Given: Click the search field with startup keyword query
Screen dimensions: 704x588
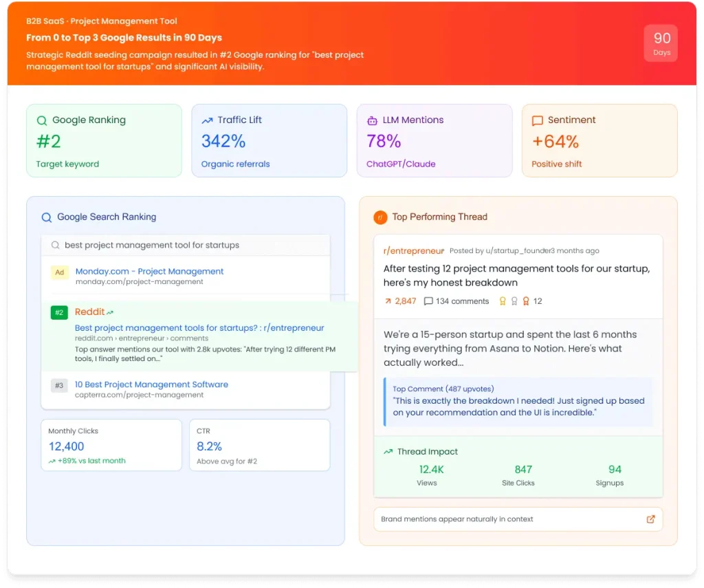Looking at the screenshot, I should click(186, 246).
